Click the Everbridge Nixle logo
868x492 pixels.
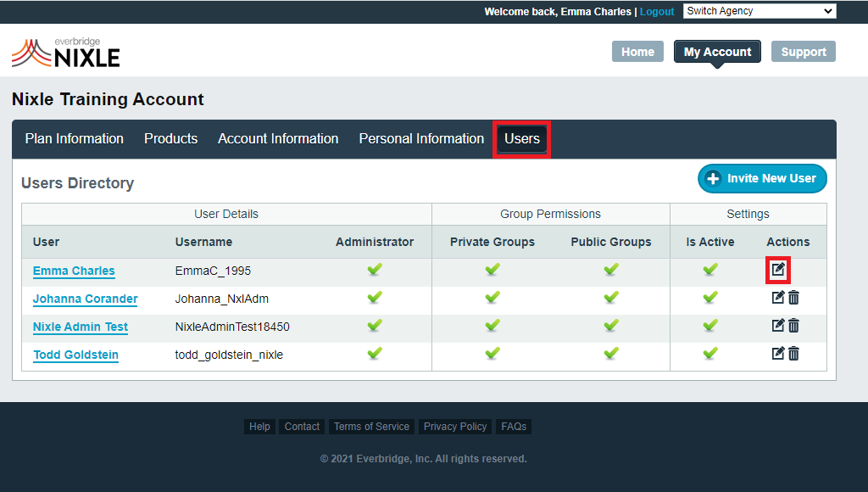(x=66, y=53)
